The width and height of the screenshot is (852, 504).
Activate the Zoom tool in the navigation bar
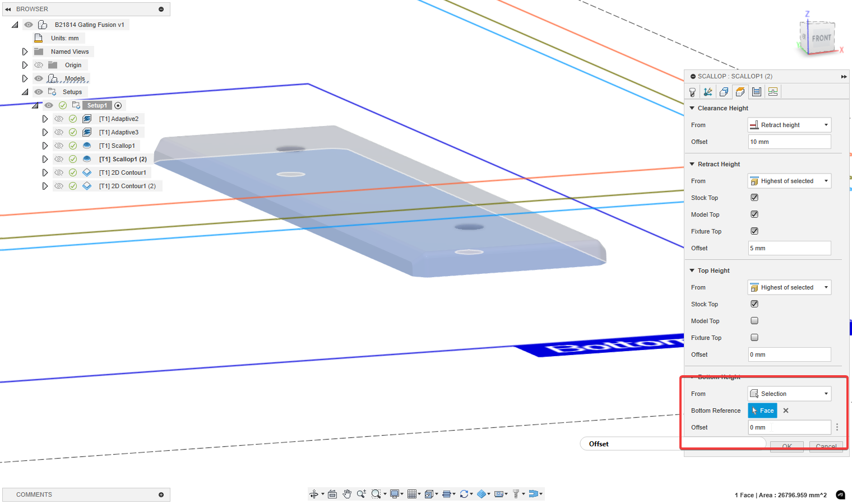[x=362, y=494]
